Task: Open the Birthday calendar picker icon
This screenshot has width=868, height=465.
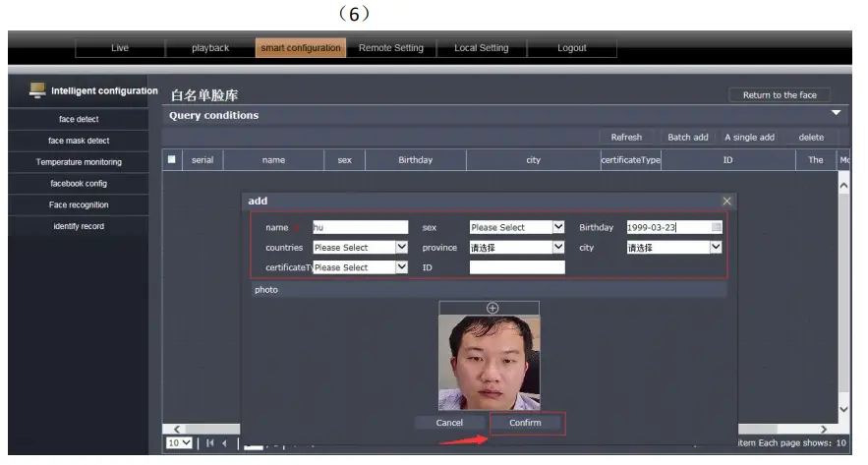Action: [717, 227]
